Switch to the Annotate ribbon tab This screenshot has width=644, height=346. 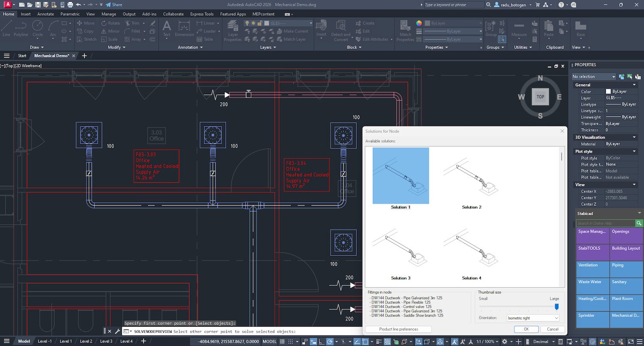tap(46, 14)
